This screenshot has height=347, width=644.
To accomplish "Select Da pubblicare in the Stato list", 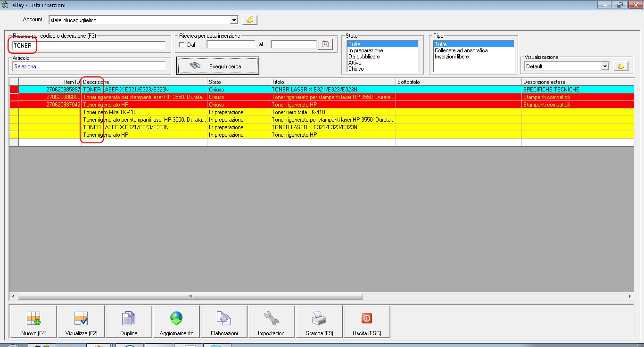I will [x=382, y=57].
